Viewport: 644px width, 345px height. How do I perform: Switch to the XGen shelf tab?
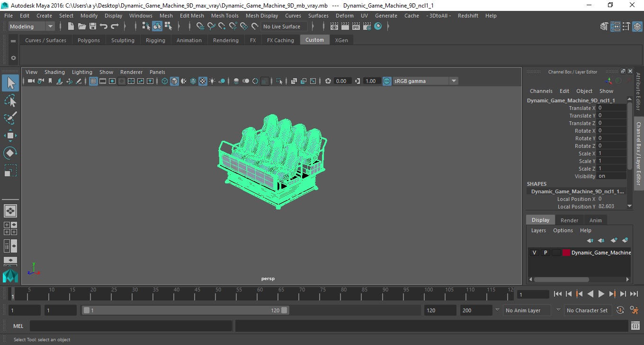[x=341, y=40]
